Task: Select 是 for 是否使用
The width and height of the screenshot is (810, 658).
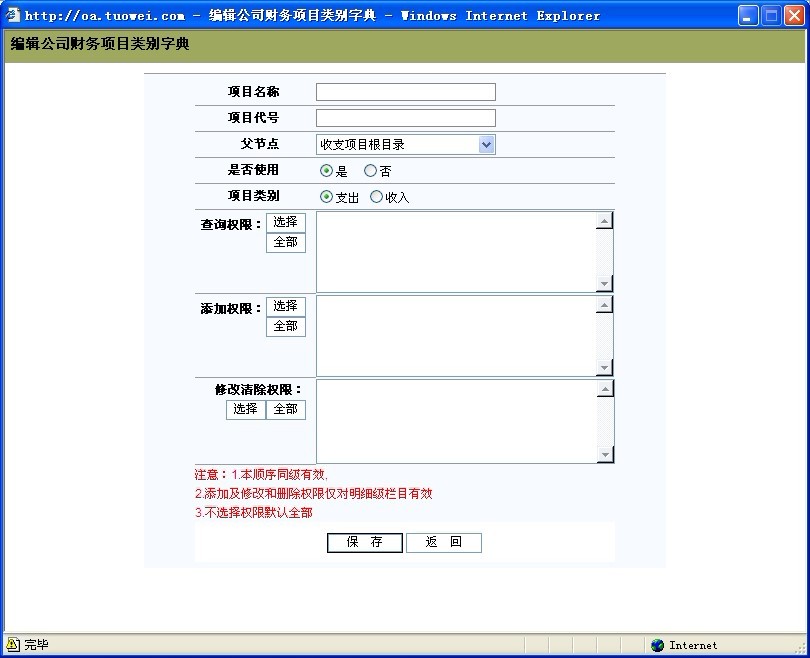Action: tap(326, 171)
